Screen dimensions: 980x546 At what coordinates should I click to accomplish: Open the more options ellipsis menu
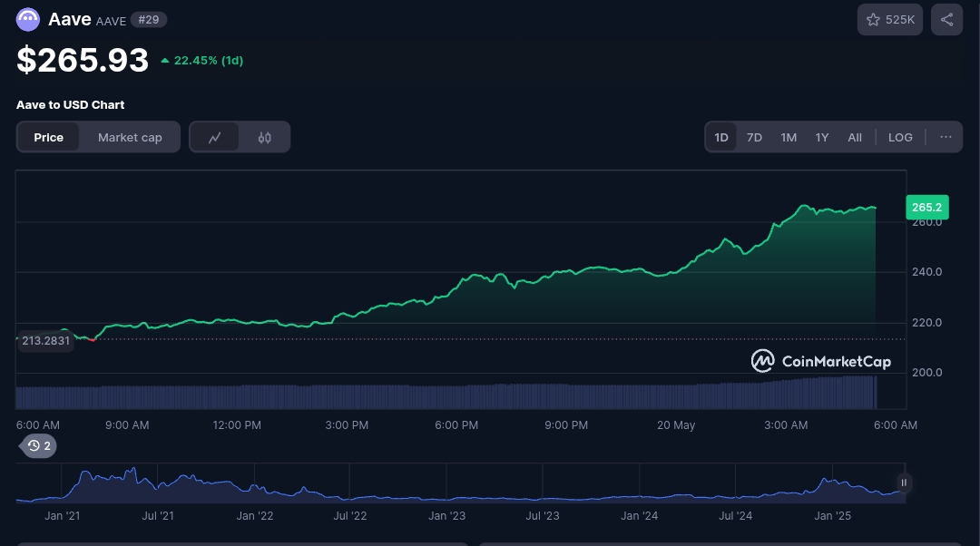946,138
